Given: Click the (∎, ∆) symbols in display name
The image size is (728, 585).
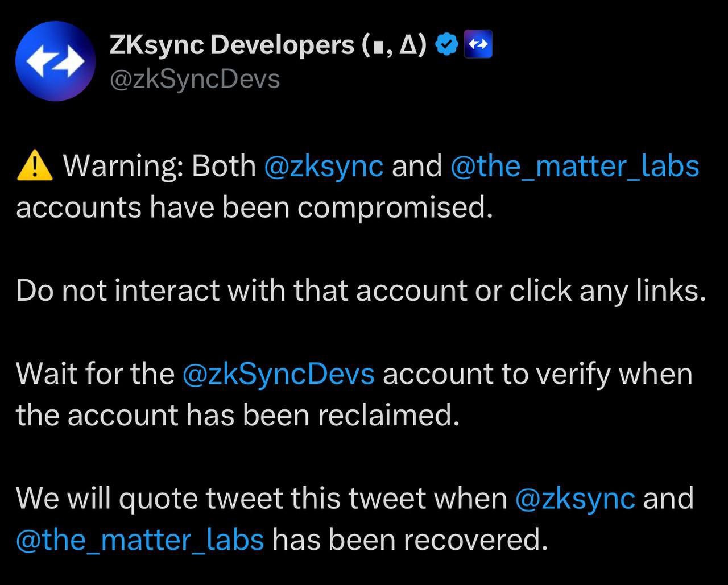Looking at the screenshot, I should coord(394,46).
